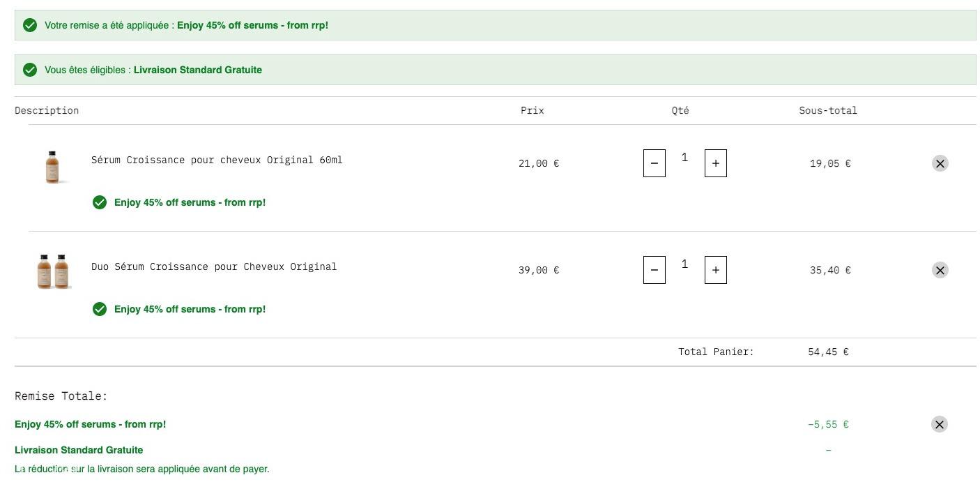
Task: Open Sérum Croissance 60ml product thumbnail
Action: pos(52,167)
